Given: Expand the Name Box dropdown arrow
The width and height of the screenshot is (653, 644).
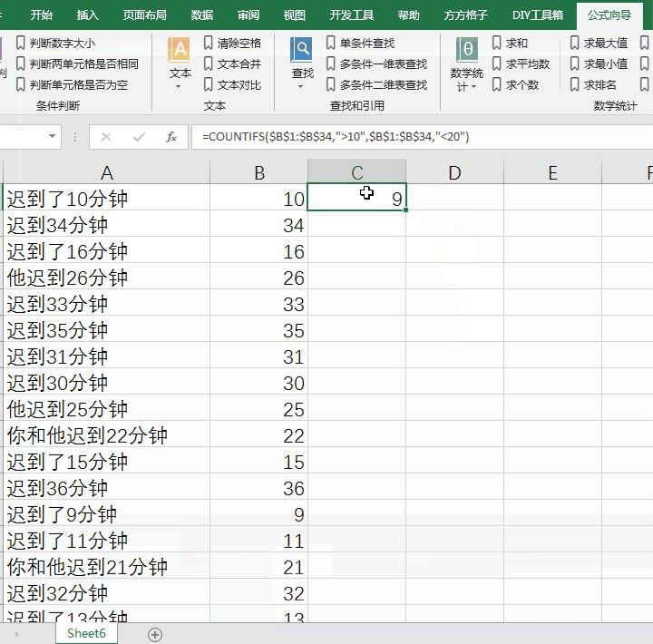Looking at the screenshot, I should [x=52, y=136].
